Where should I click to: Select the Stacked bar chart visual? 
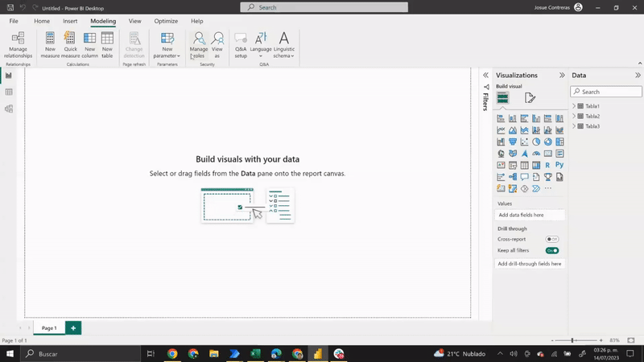click(501, 118)
